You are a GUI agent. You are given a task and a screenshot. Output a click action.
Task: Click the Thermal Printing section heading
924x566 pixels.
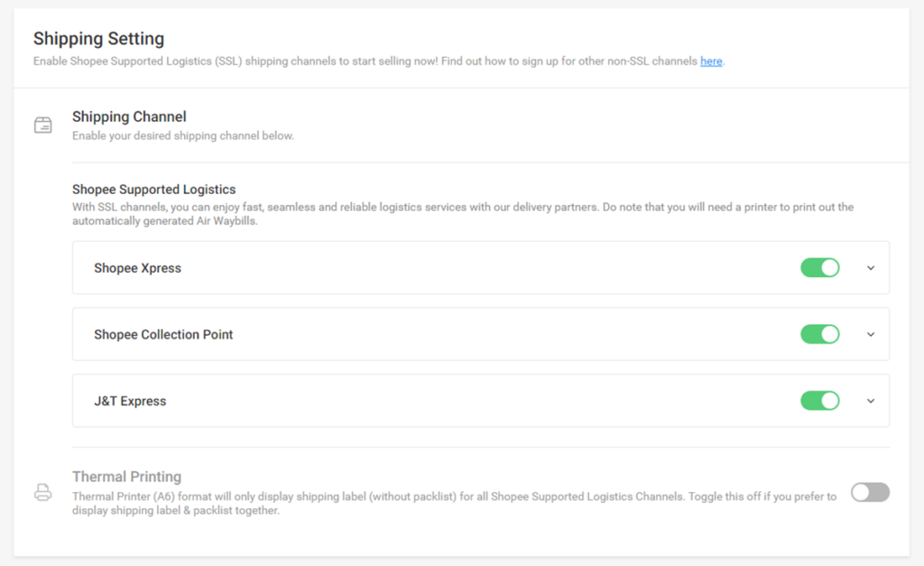coord(126,477)
